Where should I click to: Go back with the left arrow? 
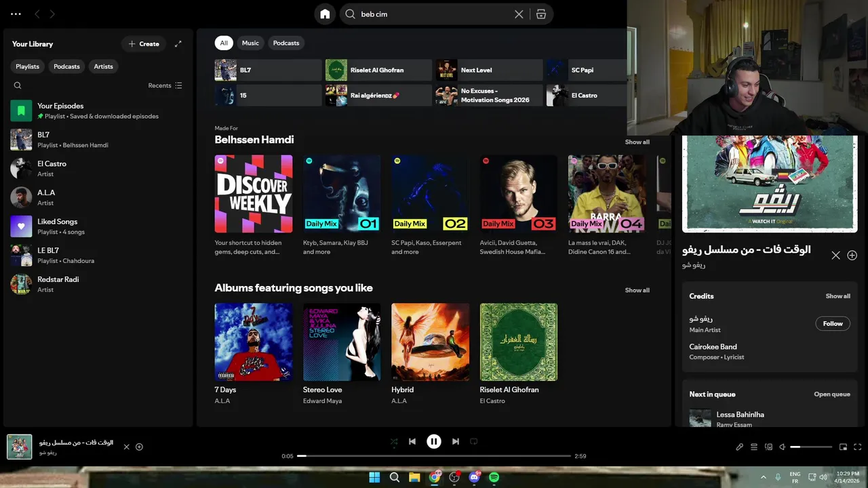point(37,14)
